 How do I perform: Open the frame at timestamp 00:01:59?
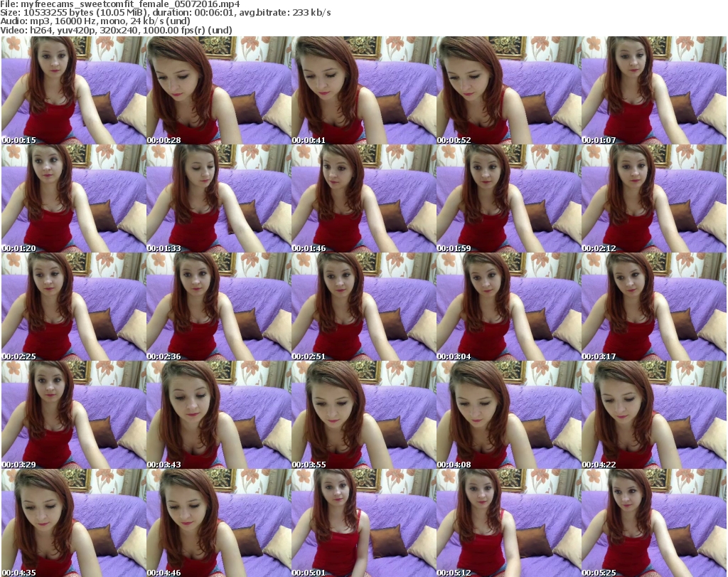tap(508, 198)
